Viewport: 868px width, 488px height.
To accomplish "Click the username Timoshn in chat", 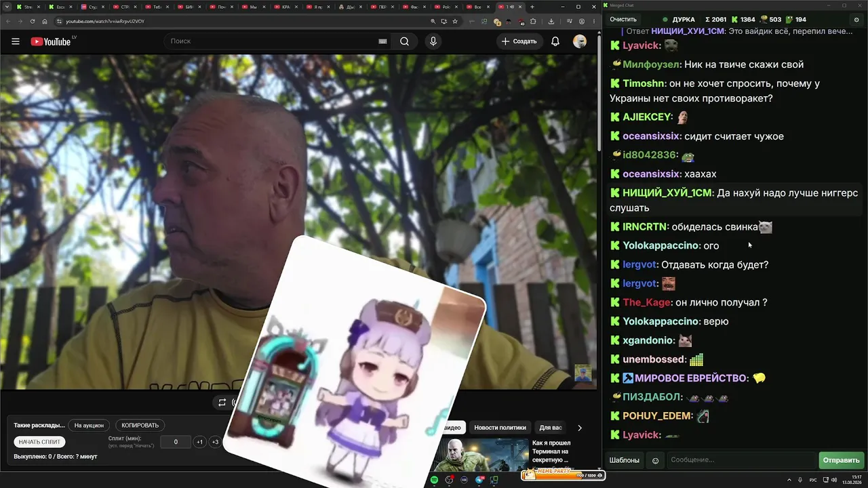I will tap(644, 83).
